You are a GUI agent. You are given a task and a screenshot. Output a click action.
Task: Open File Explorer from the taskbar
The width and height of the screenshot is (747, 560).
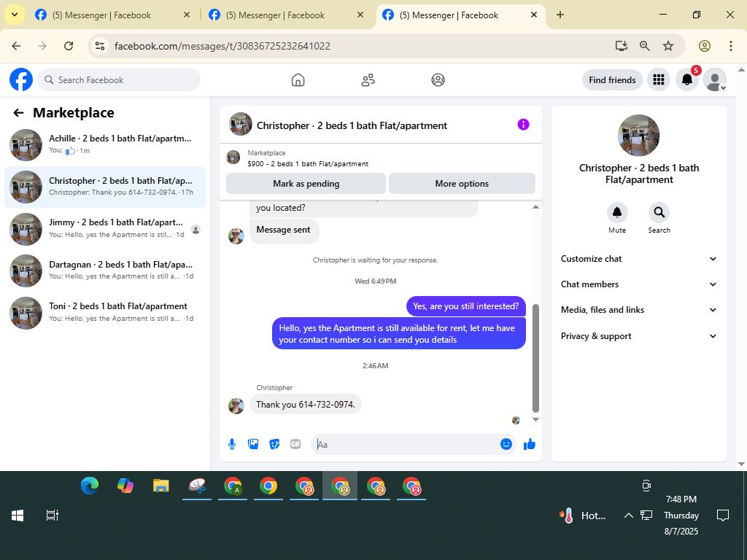click(x=161, y=486)
